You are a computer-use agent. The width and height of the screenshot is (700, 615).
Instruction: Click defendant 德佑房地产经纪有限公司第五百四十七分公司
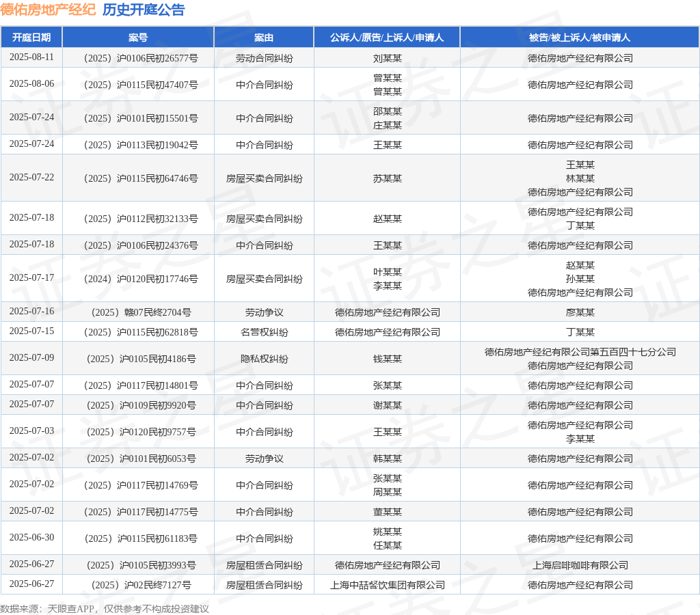point(580,352)
